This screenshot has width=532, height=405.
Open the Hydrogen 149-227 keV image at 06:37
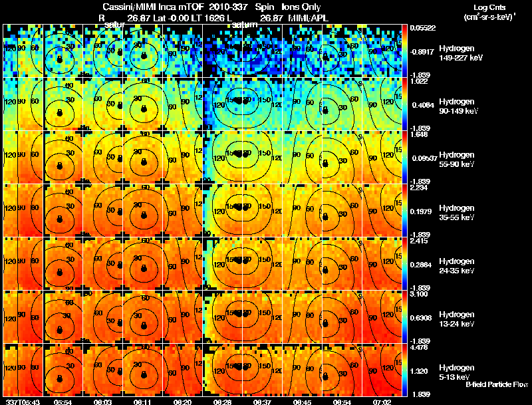pos(263,51)
